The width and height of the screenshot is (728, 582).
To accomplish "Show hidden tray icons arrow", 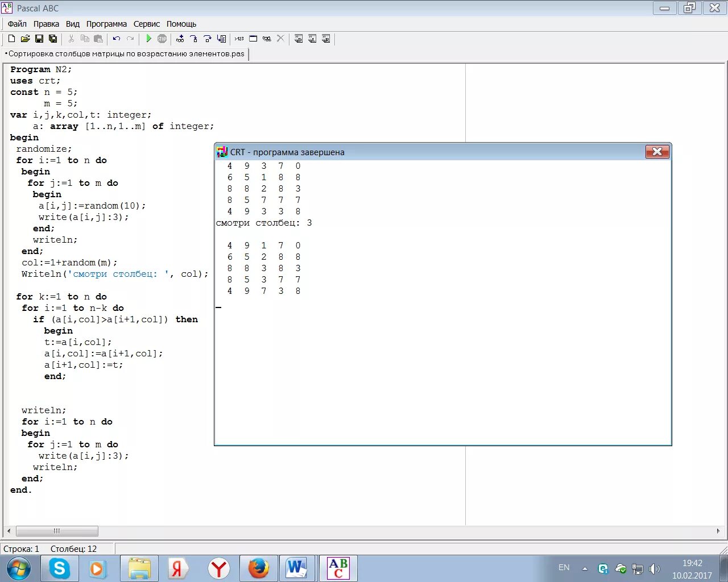I will click(585, 568).
